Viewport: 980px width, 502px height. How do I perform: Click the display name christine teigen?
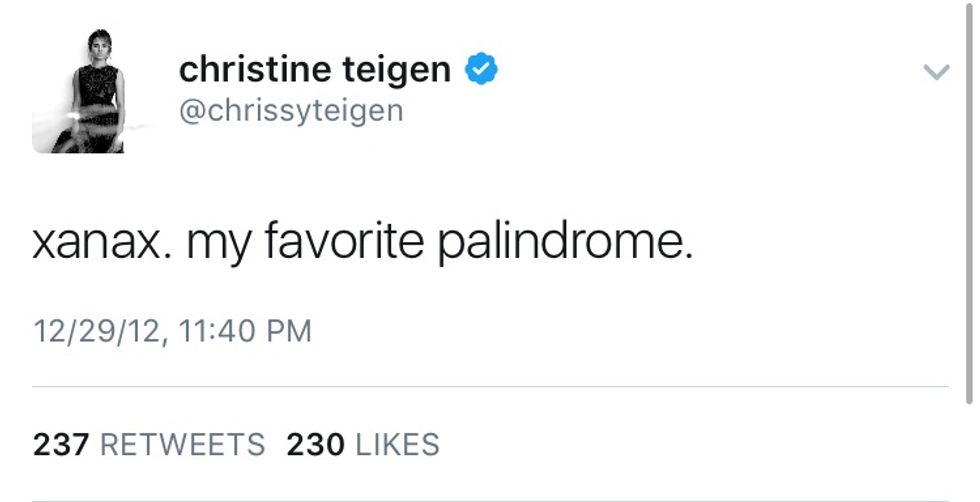click(x=314, y=69)
